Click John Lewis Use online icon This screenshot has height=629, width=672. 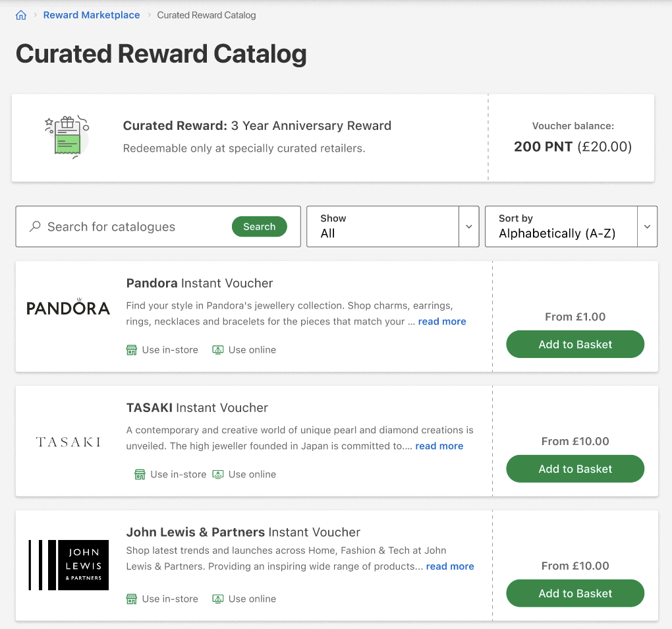(217, 598)
